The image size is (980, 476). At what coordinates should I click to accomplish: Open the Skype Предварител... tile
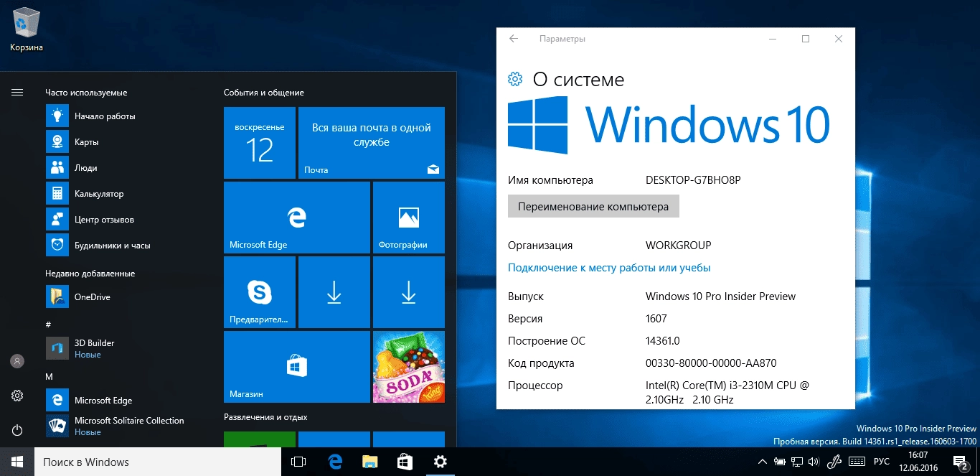pyautogui.click(x=260, y=292)
